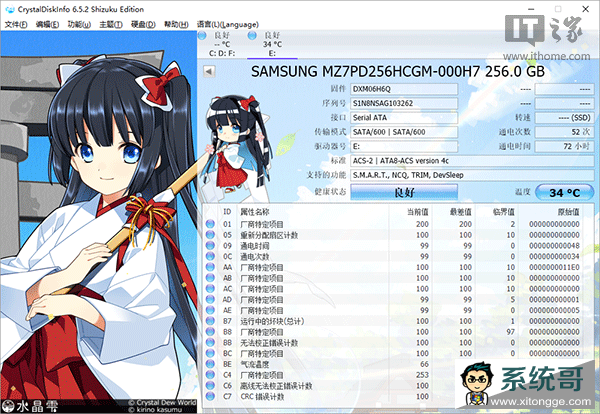Click the 最差值 column header
600x414 pixels.
click(x=461, y=212)
